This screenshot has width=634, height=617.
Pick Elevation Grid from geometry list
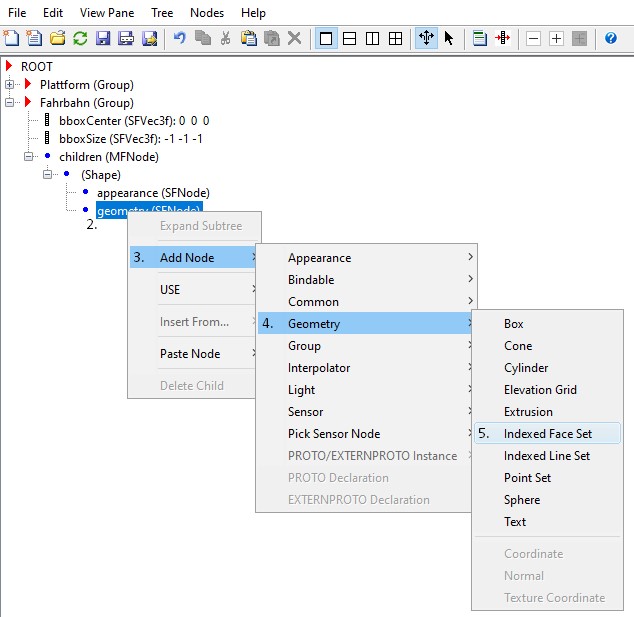(x=540, y=390)
